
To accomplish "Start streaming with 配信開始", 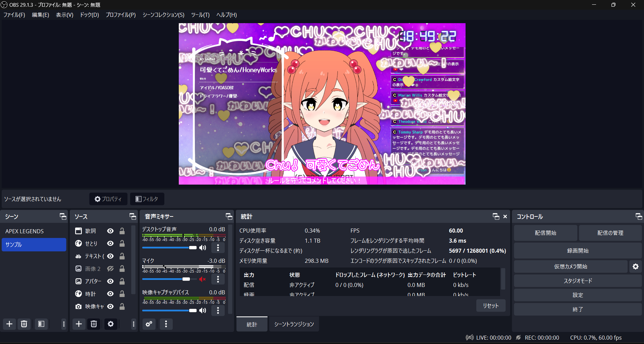I will 545,233.
